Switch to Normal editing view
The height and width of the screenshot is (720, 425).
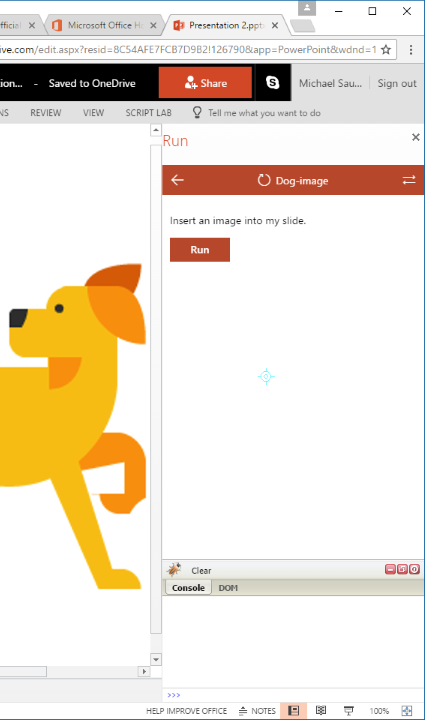point(294,710)
